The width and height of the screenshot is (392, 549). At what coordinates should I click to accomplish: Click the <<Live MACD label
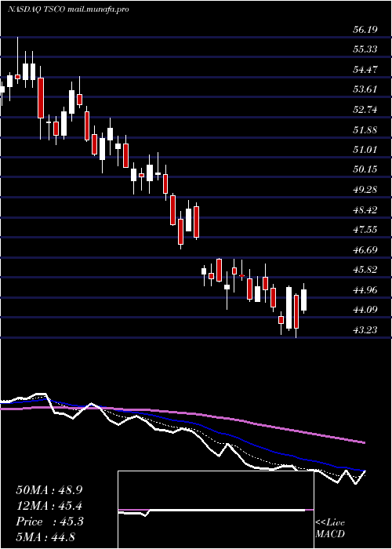330,529
